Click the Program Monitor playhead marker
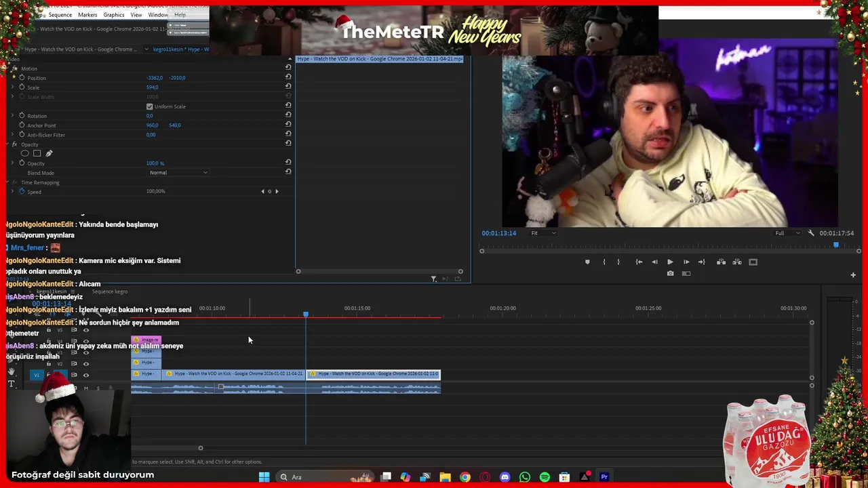 click(836, 245)
